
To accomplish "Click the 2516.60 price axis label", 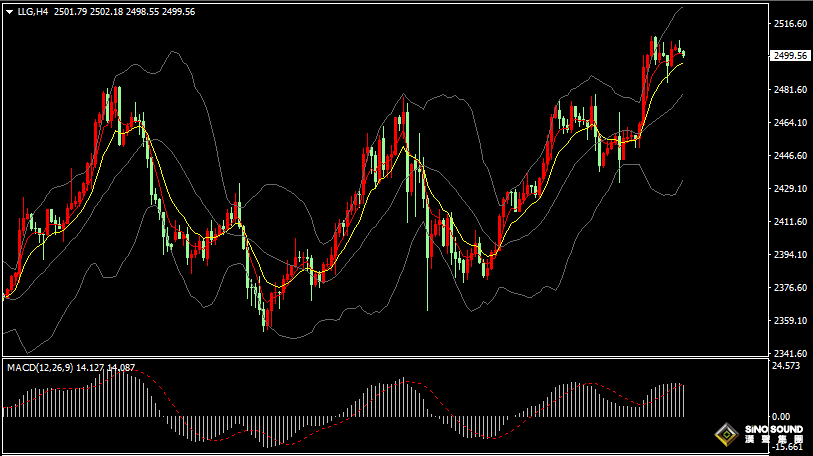I will (791, 23).
